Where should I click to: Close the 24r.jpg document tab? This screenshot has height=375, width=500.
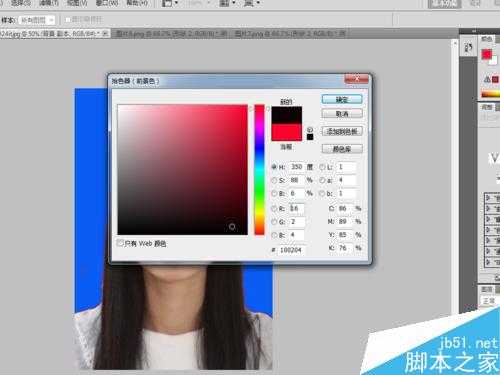[105, 34]
